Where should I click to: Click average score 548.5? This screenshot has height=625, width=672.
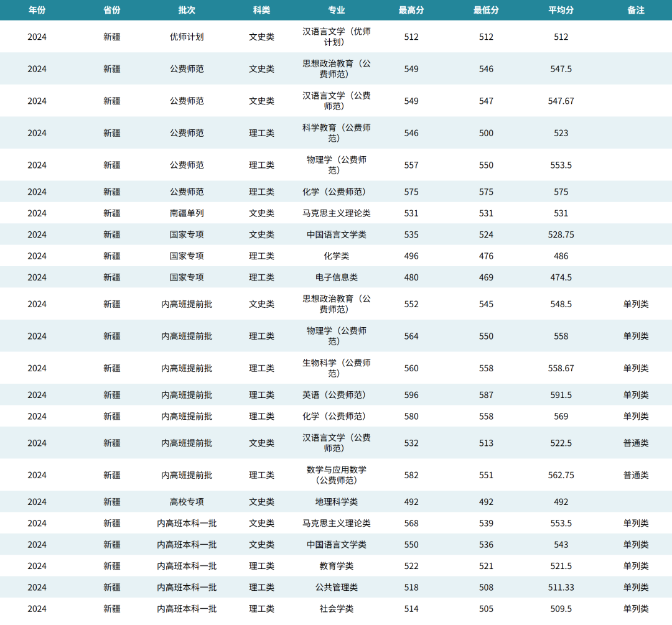[x=561, y=304]
